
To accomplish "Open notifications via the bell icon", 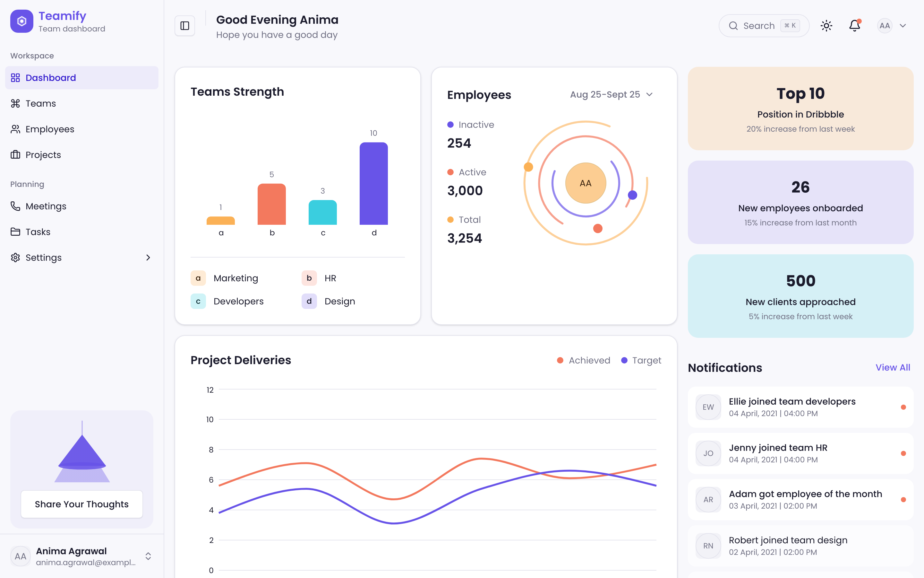I will 854,26.
